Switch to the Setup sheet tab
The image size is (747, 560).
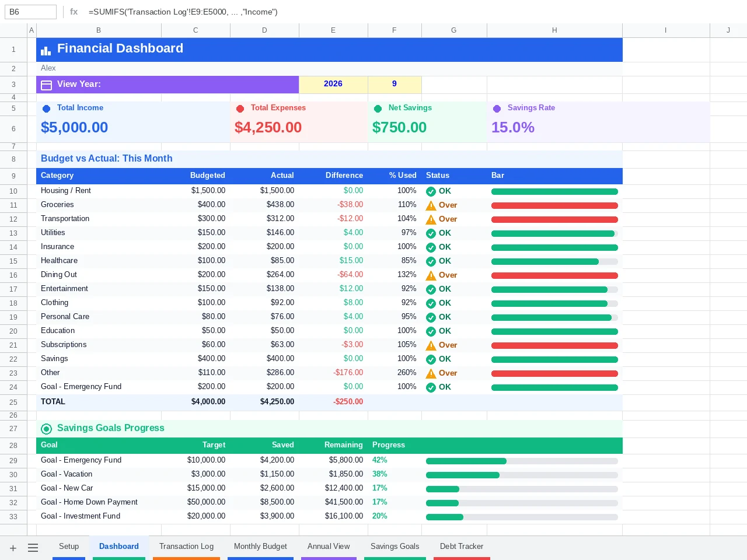[x=69, y=547]
